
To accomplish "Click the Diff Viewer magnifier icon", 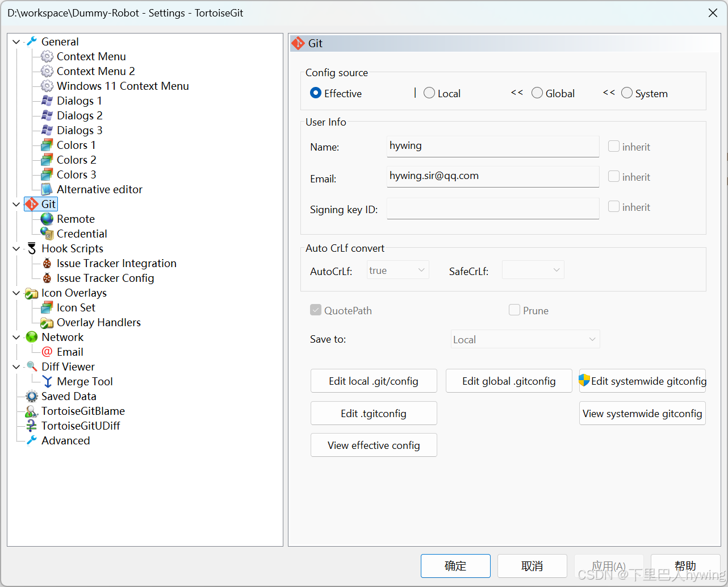I will click(x=32, y=367).
